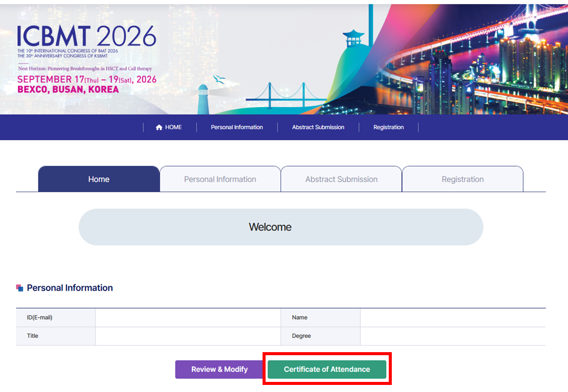
Task: Switch to the Personal Information tab
Action: (220, 179)
